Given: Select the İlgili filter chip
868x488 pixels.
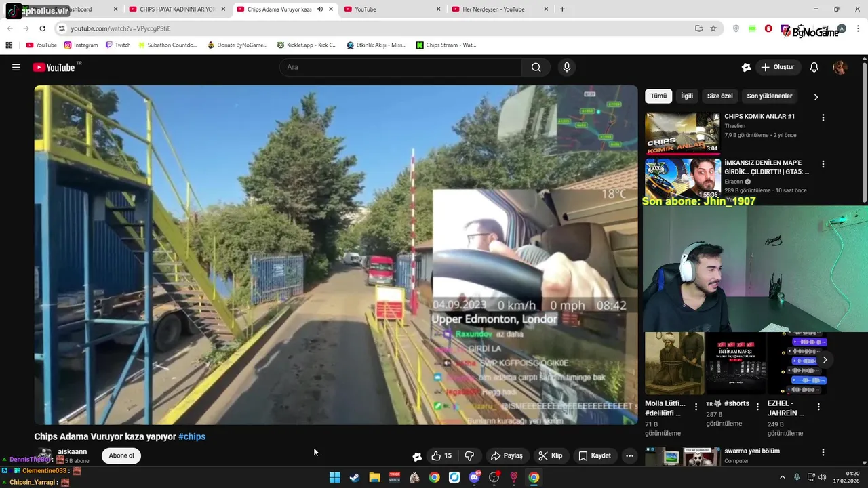Looking at the screenshot, I should (x=687, y=96).
